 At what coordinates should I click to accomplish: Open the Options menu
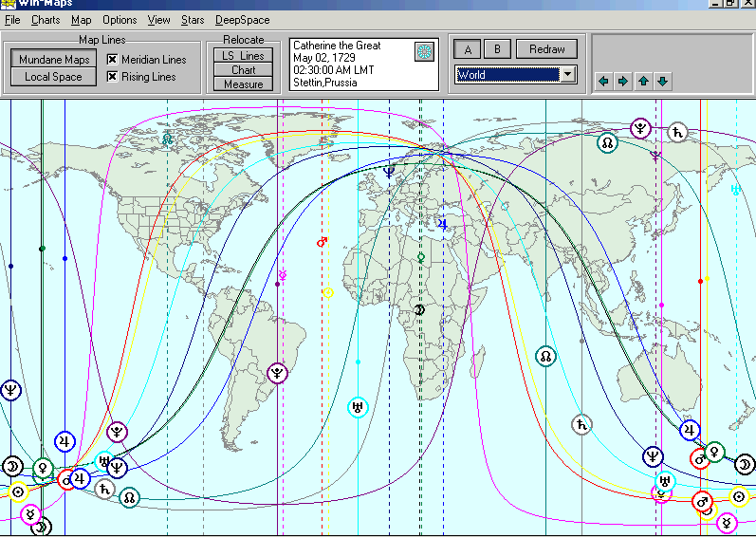click(x=120, y=20)
